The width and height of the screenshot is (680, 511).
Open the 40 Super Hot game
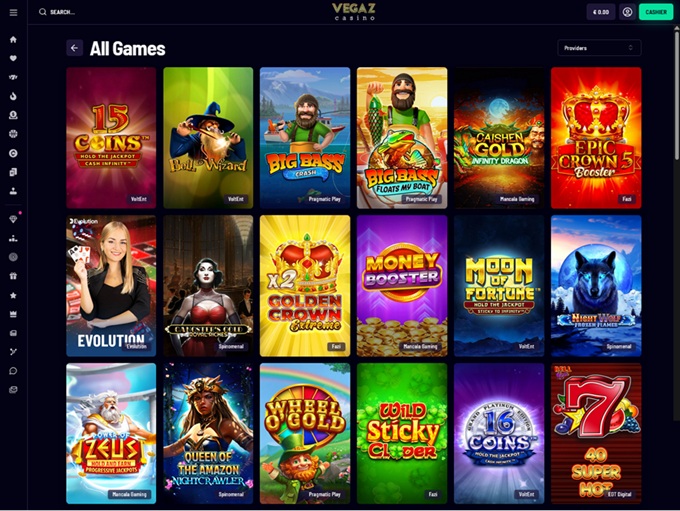point(596,433)
